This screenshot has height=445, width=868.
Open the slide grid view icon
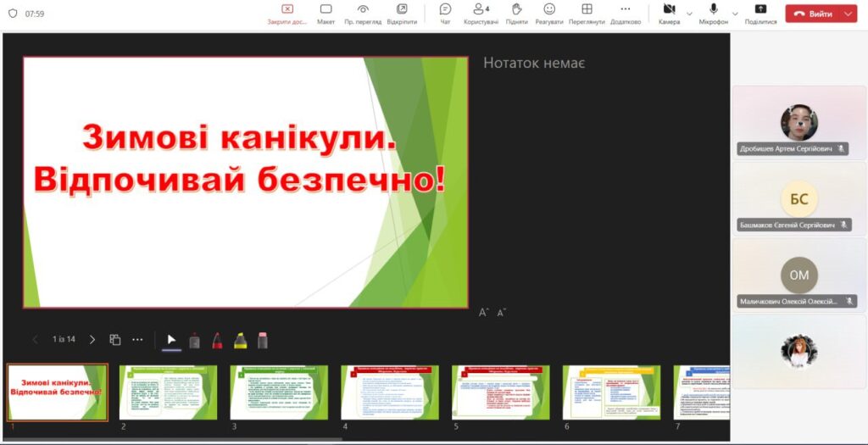[x=115, y=340]
